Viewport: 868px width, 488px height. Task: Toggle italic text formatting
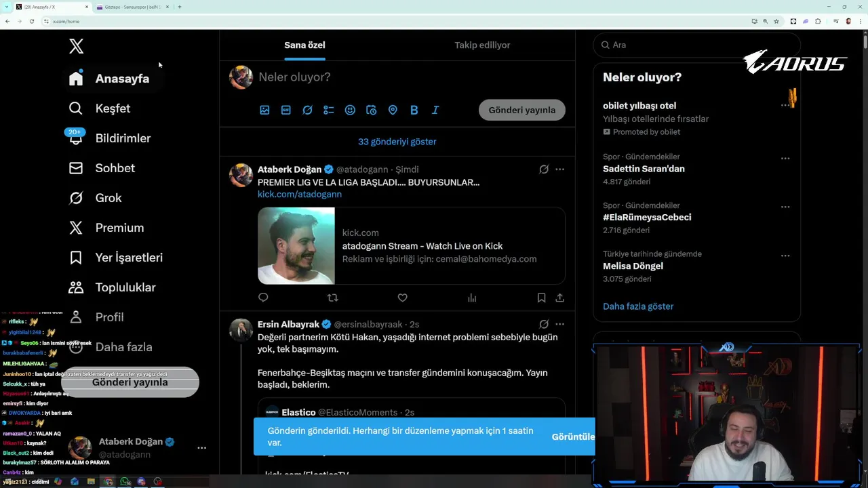435,110
